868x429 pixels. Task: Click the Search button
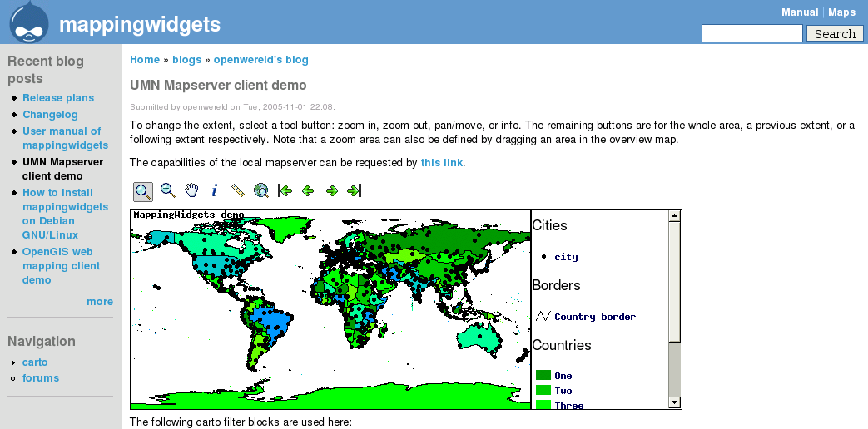click(x=835, y=34)
